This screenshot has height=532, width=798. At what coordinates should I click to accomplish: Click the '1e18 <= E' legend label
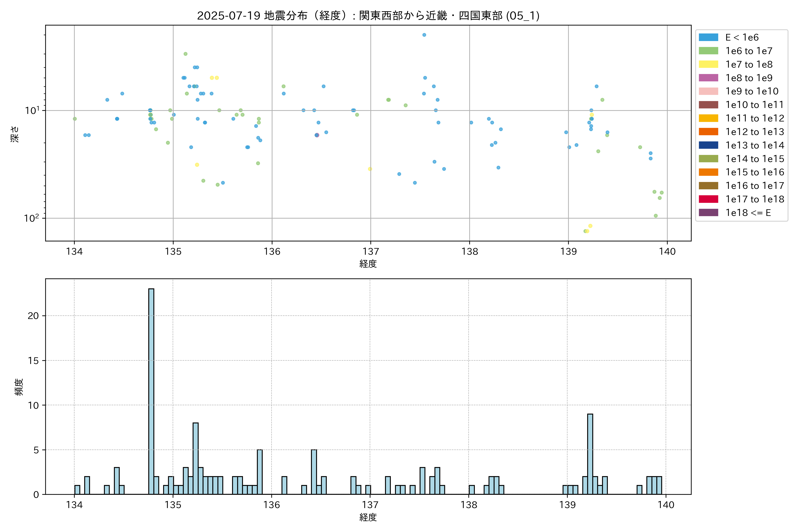coord(748,213)
